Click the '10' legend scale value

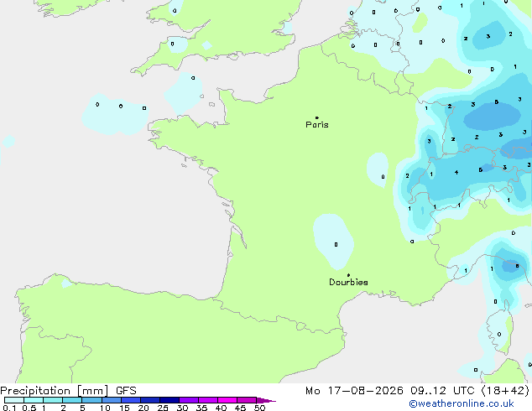105,408
